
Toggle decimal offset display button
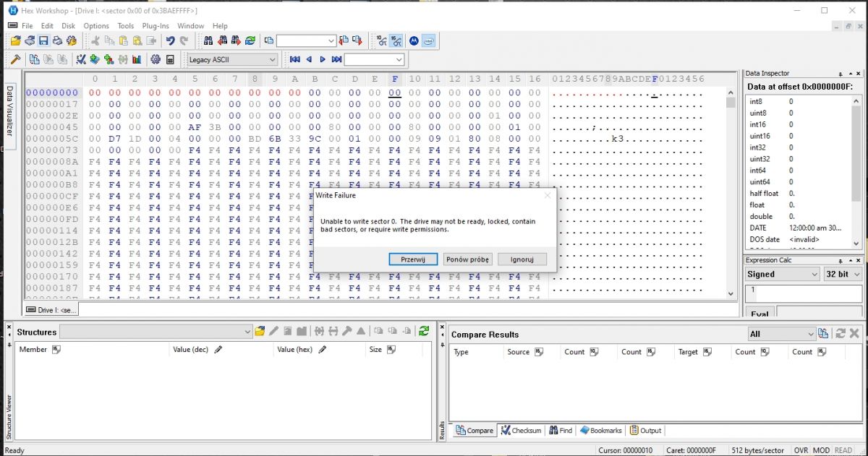382,41
